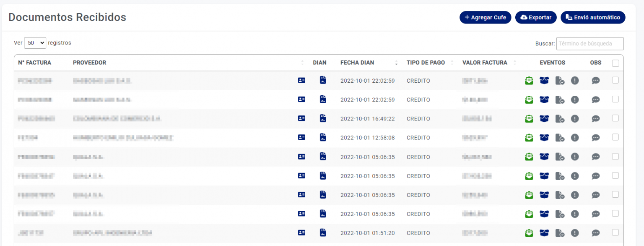
Task: Open the PDF document icon in the first row
Action: pyautogui.click(x=322, y=80)
